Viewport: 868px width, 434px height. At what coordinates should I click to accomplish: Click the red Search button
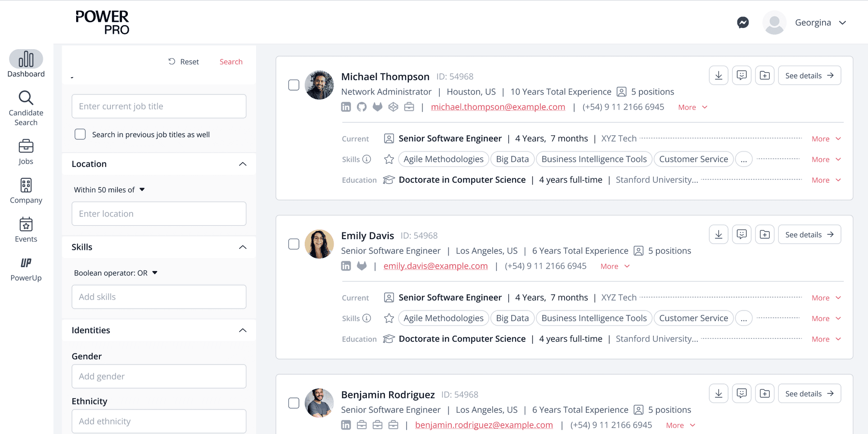(x=231, y=62)
